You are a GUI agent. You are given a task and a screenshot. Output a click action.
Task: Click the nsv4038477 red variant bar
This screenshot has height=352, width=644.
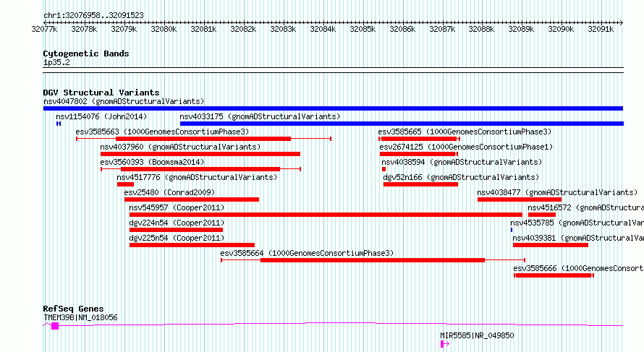520,199
